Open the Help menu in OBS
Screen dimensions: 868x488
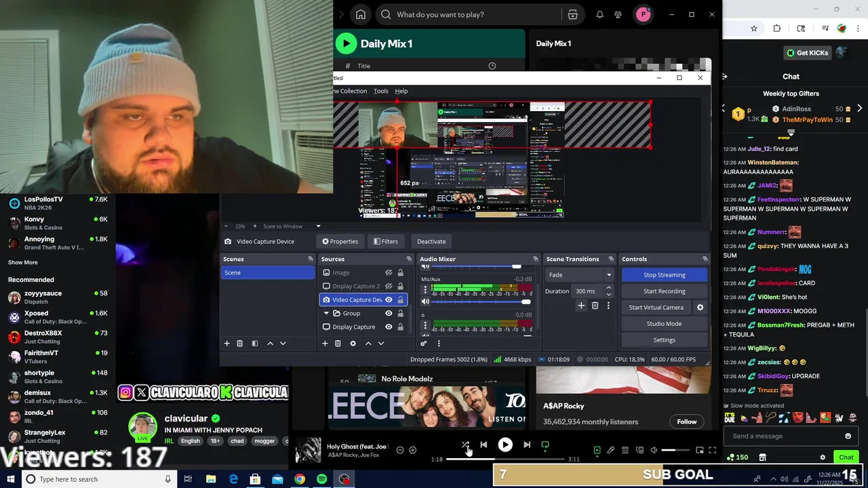[401, 91]
